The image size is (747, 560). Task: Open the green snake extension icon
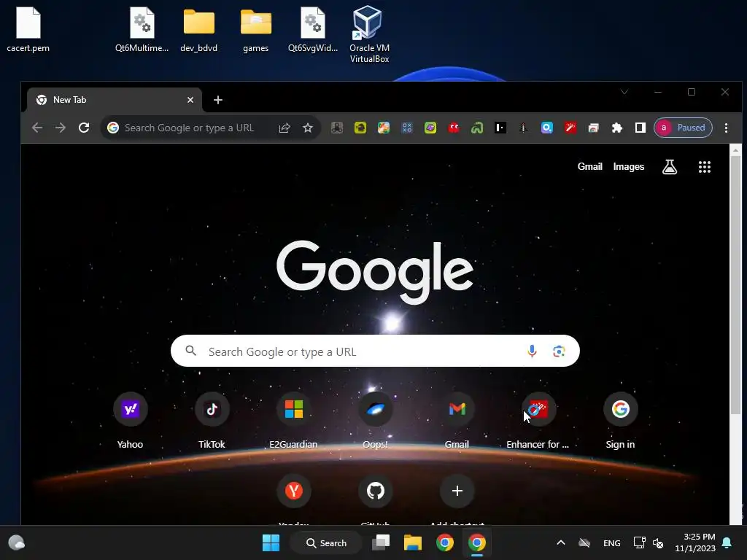point(477,128)
